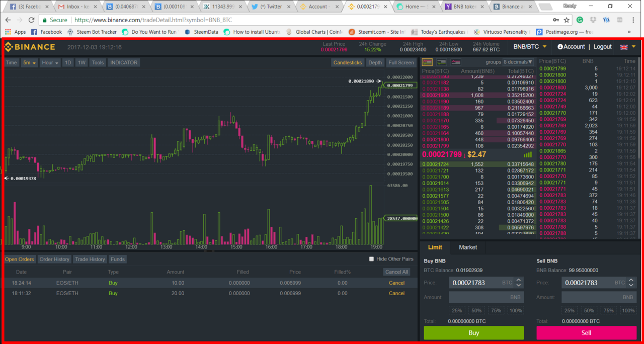Open the language dropdown arrow

pos(633,47)
